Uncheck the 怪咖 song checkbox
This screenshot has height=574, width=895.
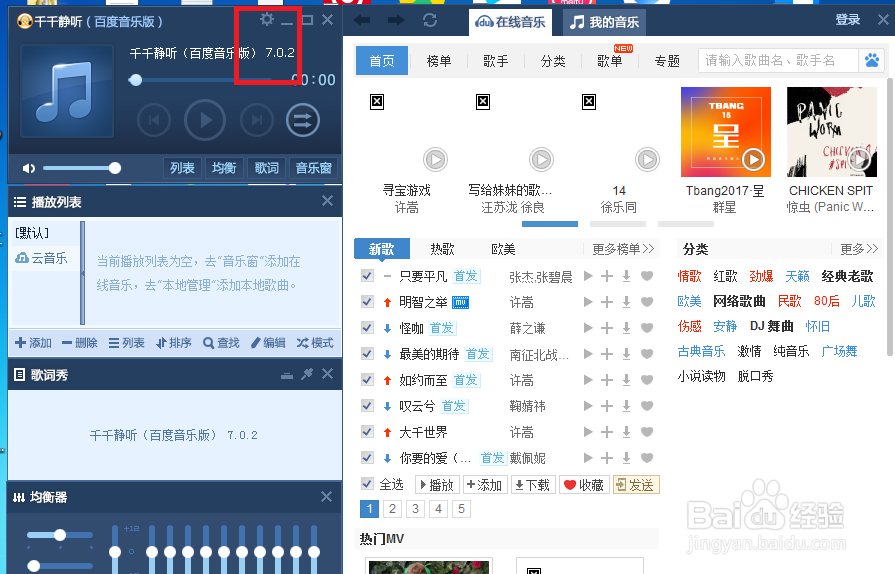click(367, 328)
